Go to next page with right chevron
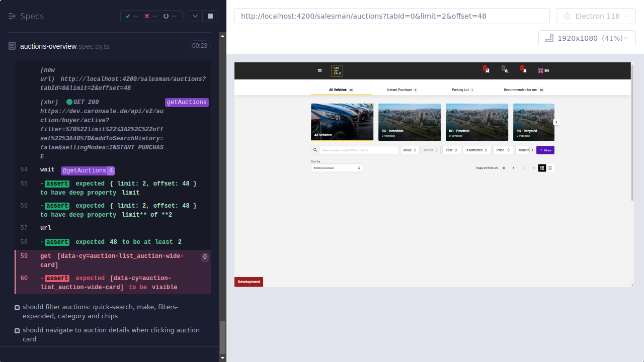This screenshot has height=362, width=644. 524,168
